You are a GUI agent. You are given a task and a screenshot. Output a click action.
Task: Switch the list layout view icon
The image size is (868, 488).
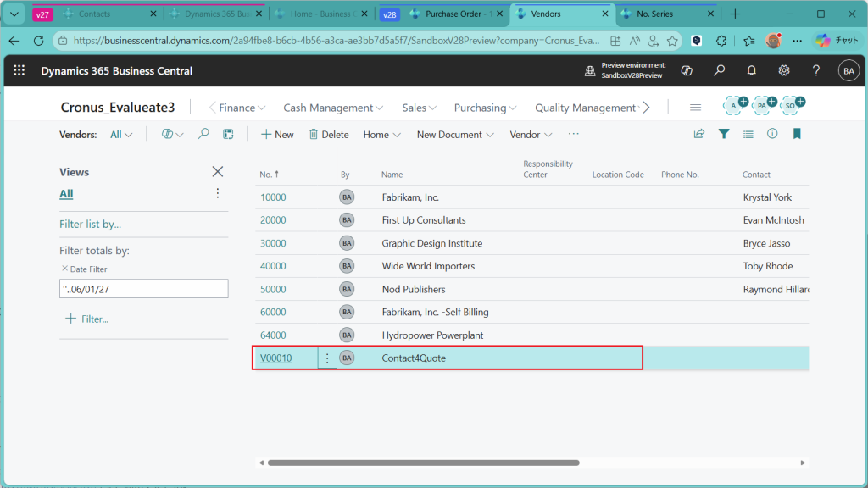[748, 134]
